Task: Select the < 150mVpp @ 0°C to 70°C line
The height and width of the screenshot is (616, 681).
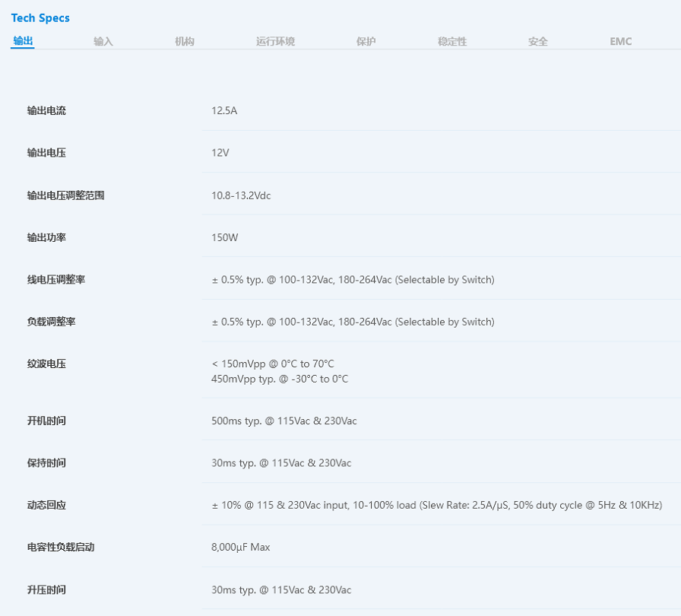Action: click(x=273, y=364)
